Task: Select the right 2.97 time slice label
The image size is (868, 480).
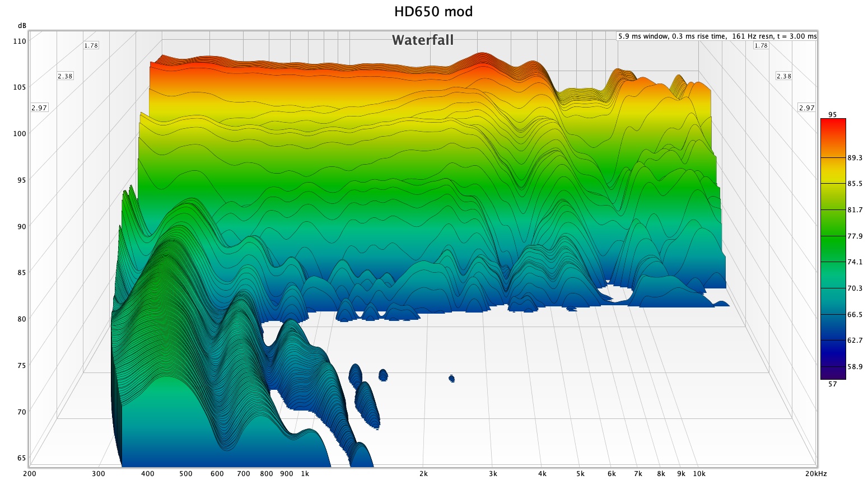Action: click(806, 108)
